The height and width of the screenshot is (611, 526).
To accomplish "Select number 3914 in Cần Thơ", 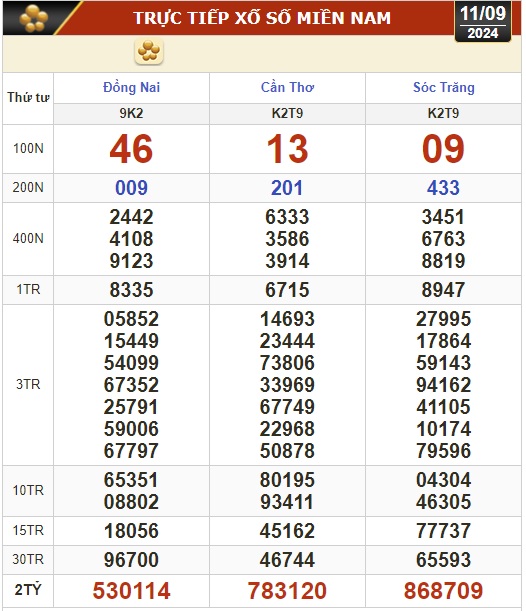I will tap(287, 261).
